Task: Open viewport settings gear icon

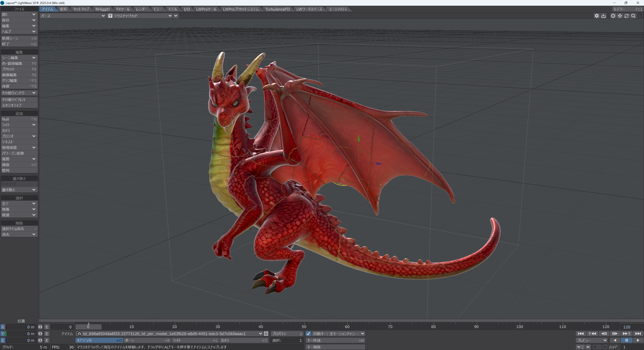Action: tap(597, 16)
